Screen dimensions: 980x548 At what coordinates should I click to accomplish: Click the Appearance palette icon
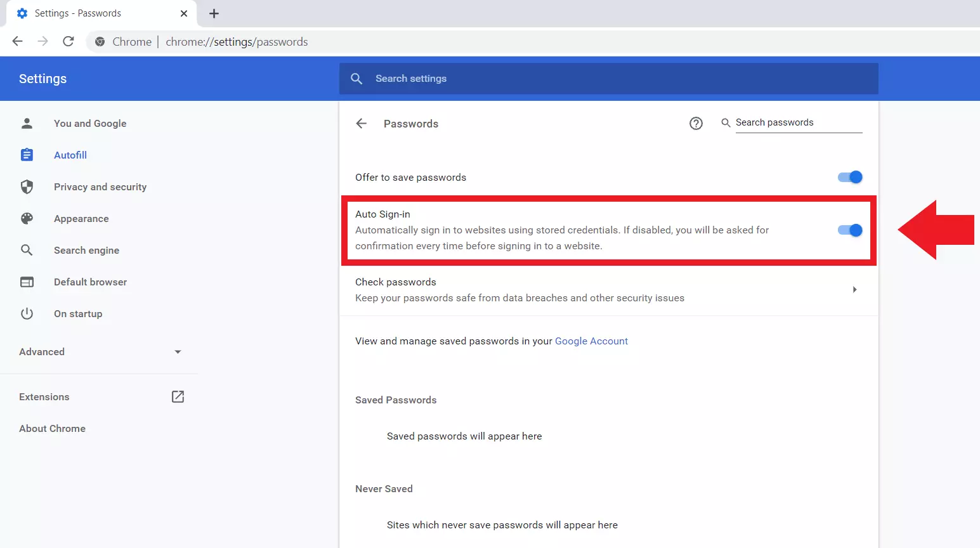pyautogui.click(x=27, y=218)
